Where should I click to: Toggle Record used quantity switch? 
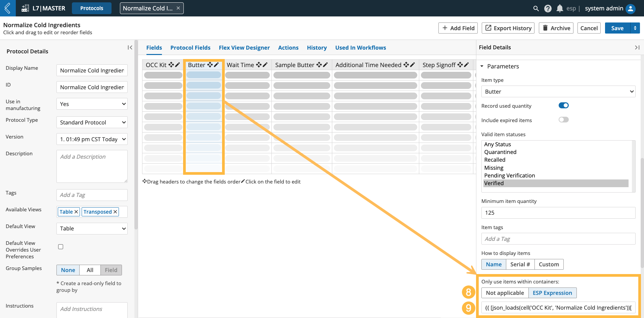(x=563, y=105)
